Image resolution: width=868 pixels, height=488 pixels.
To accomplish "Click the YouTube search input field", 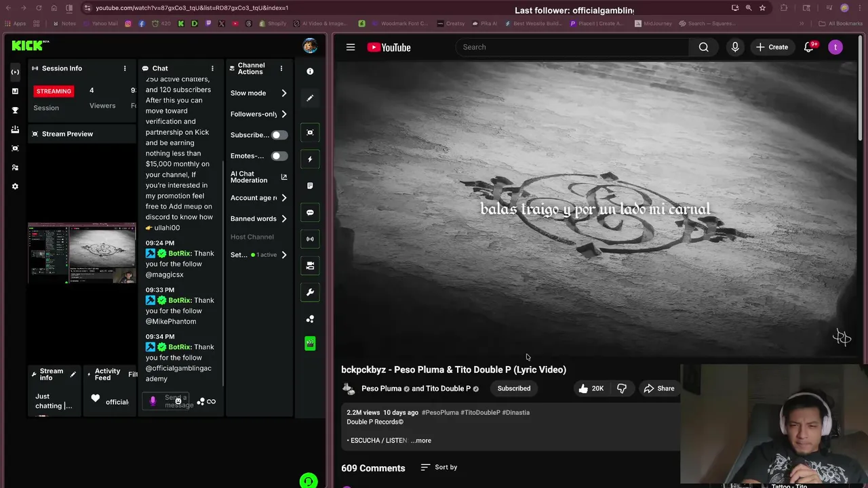I will [x=573, y=47].
